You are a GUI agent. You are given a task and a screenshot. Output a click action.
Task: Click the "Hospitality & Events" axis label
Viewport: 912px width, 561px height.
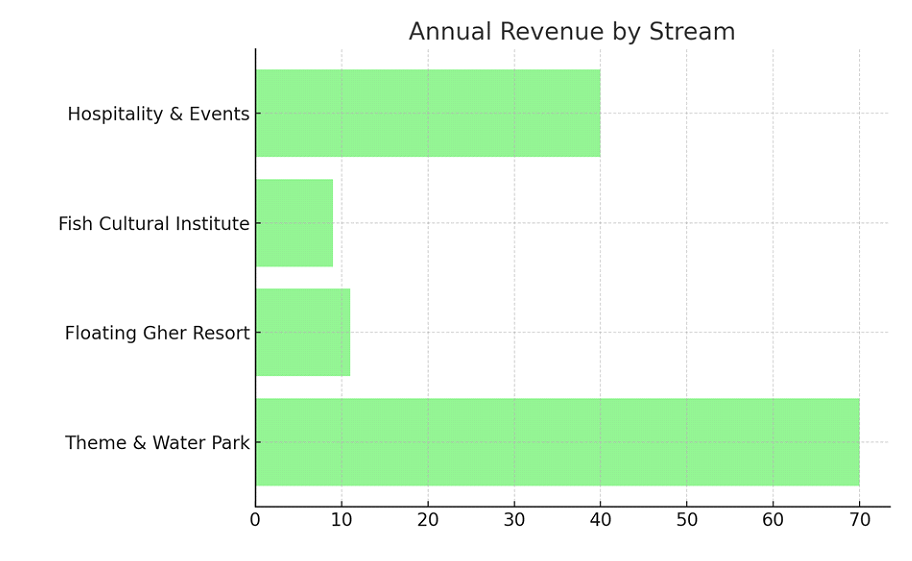158,114
